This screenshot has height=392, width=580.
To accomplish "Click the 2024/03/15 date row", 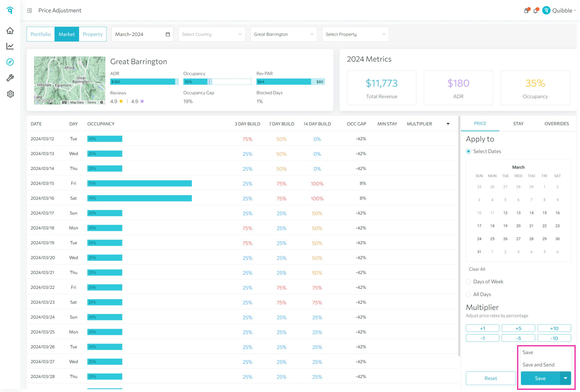I will click(242, 183).
